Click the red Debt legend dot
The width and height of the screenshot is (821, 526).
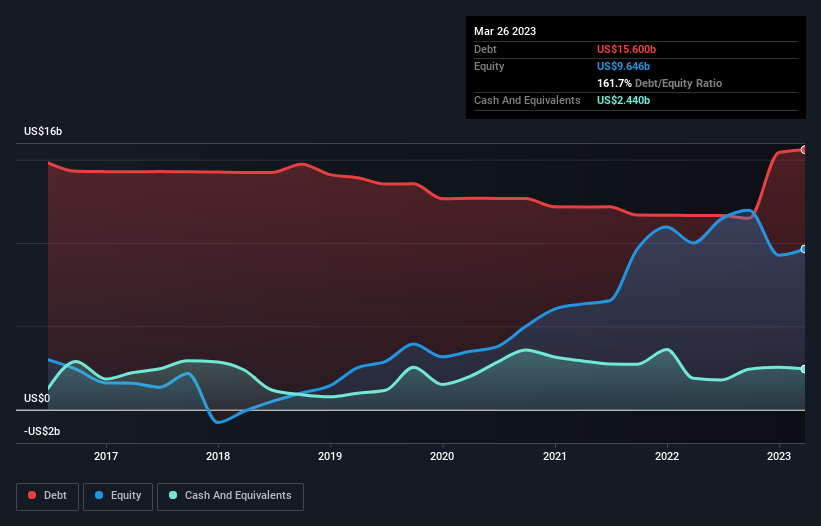click(x=32, y=495)
